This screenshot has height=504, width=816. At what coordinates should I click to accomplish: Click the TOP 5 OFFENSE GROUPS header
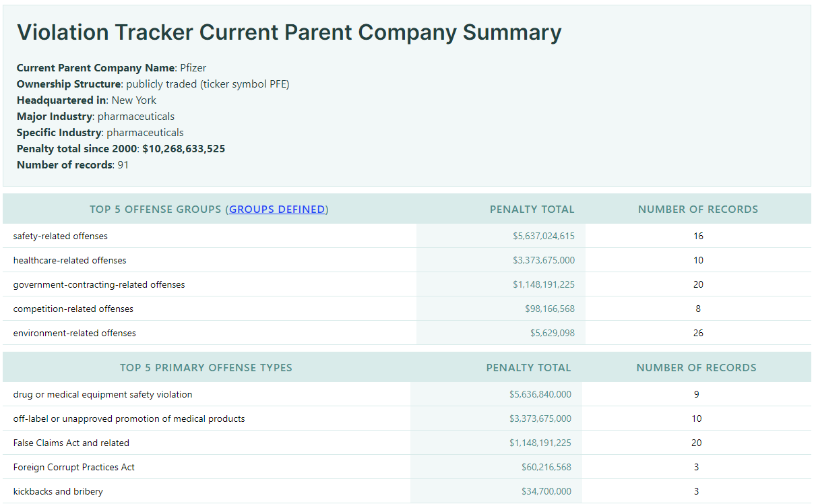(209, 210)
